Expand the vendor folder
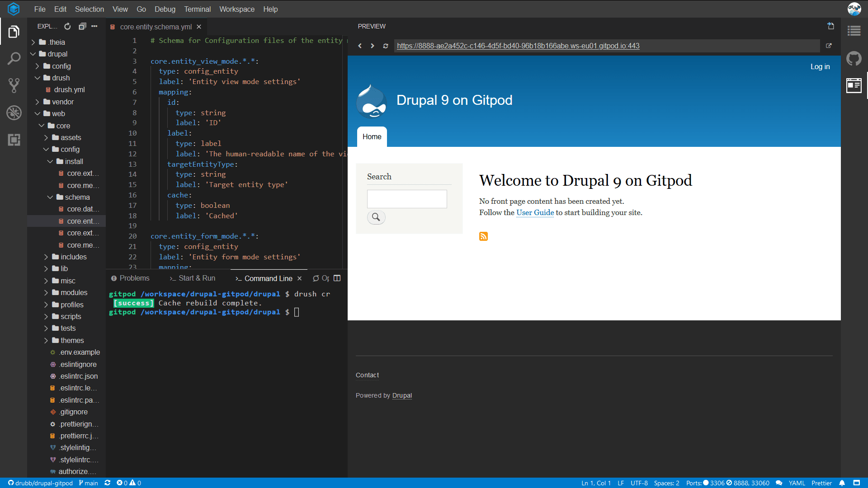Image resolution: width=868 pixels, height=488 pixels. 62,102
